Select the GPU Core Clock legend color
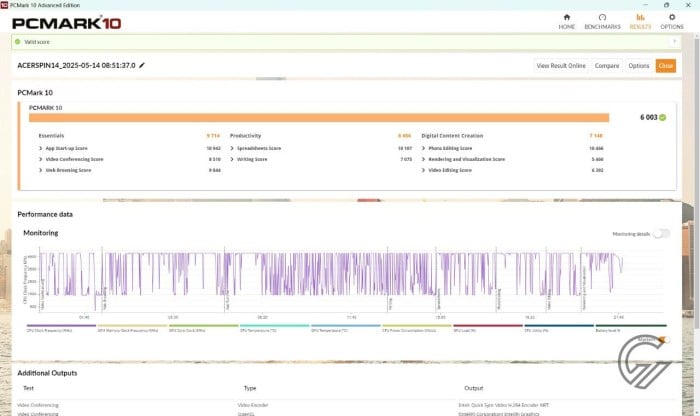Image resolution: width=700 pixels, height=416 pixels. tap(204, 326)
